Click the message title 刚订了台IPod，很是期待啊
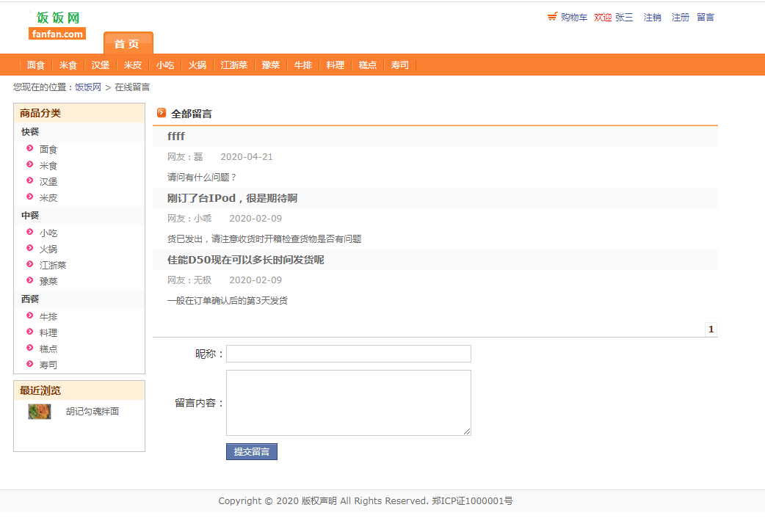The image size is (765, 532). pyautogui.click(x=232, y=198)
